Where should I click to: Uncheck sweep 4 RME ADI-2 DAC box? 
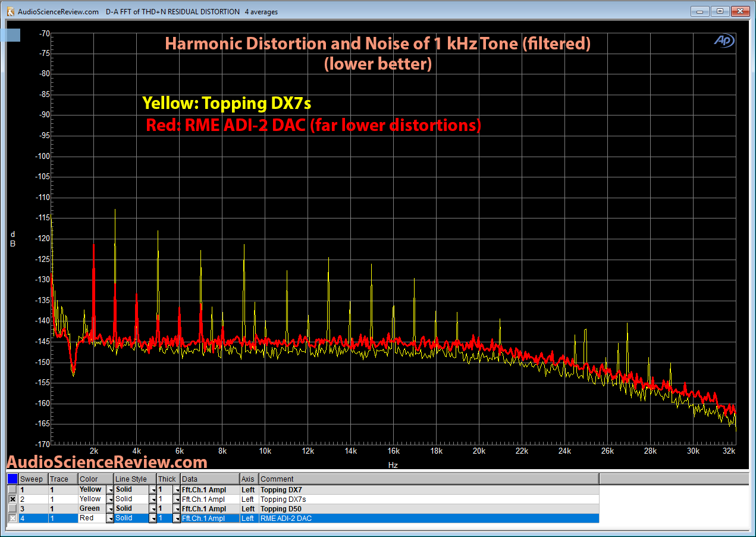pos(12,519)
